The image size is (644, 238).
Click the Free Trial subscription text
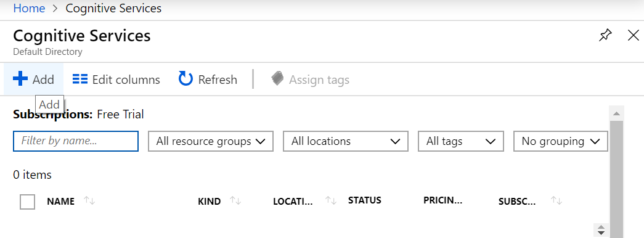[x=120, y=114]
